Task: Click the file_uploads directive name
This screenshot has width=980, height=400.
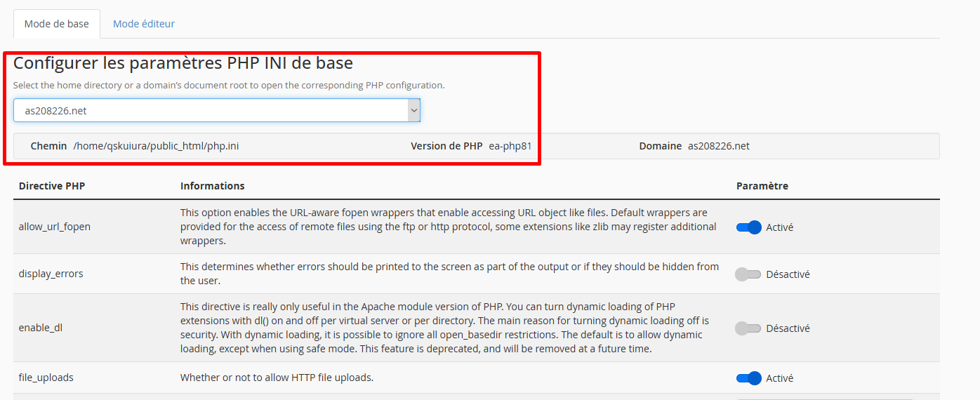Action: pos(46,378)
